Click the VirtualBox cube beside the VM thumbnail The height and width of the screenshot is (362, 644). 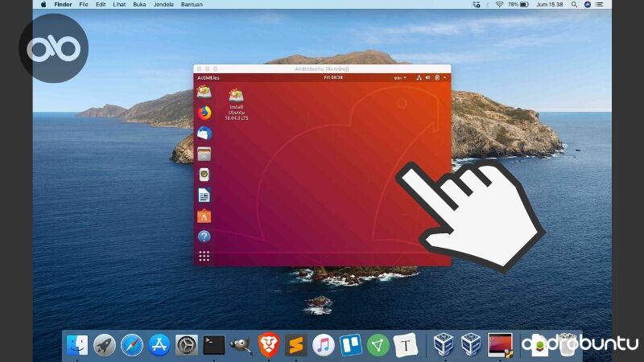pos(471,344)
